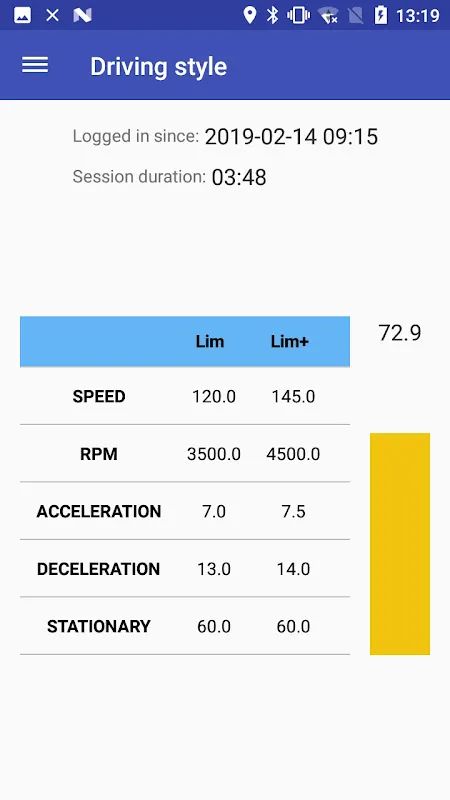Tap the STATIONARY row label
450x800 pixels.
coord(99,626)
